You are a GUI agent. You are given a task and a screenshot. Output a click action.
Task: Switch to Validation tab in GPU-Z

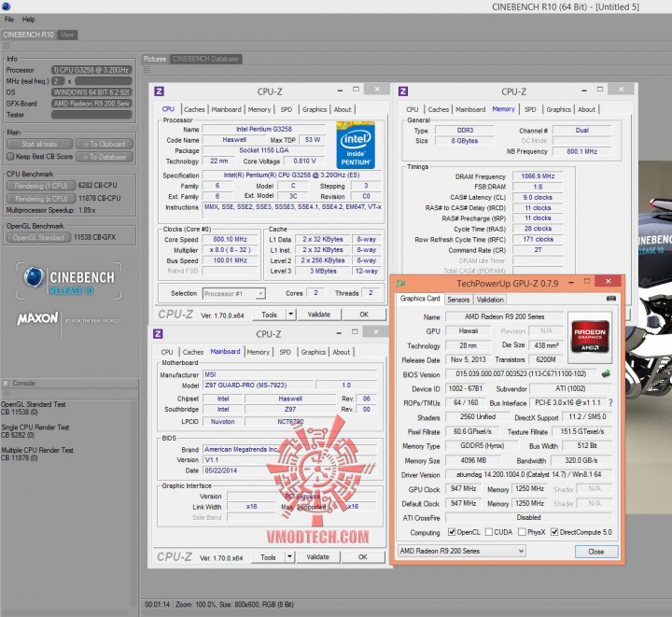[490, 299]
